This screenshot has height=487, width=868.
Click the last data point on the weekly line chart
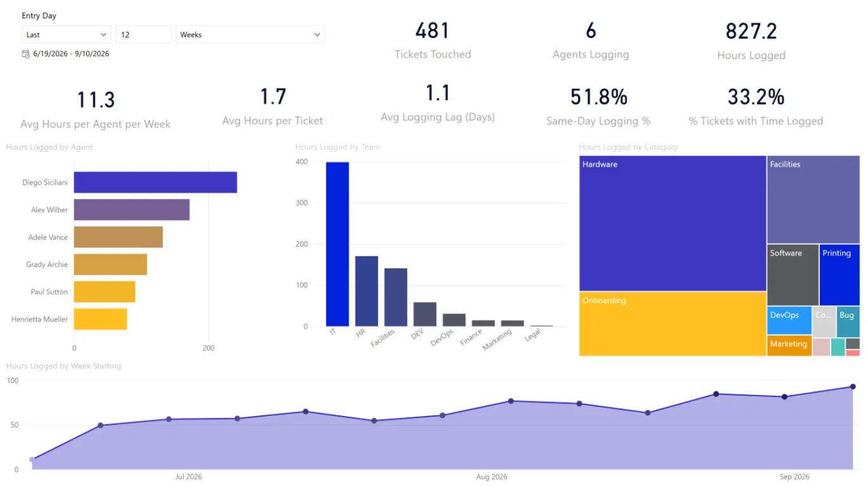point(853,386)
